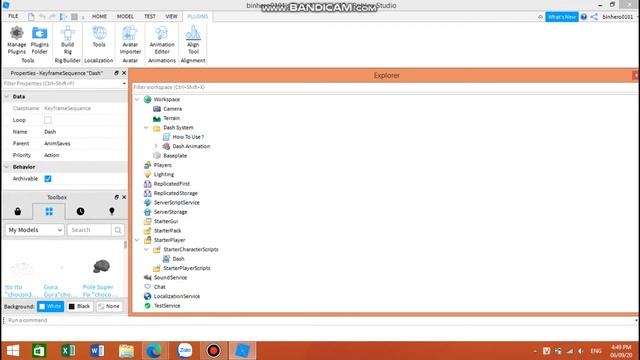The image size is (640, 360).
Task: Uncheck the Archivable property checkbox
Action: click(48, 179)
